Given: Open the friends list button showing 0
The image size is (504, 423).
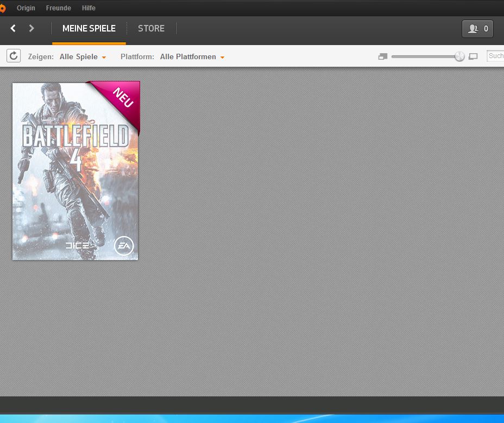Looking at the screenshot, I should click(477, 29).
